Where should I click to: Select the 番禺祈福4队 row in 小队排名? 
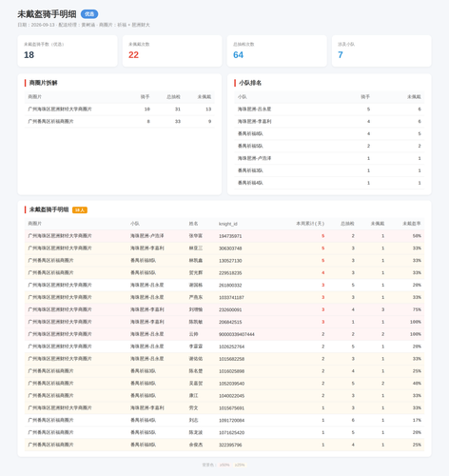[329, 183]
